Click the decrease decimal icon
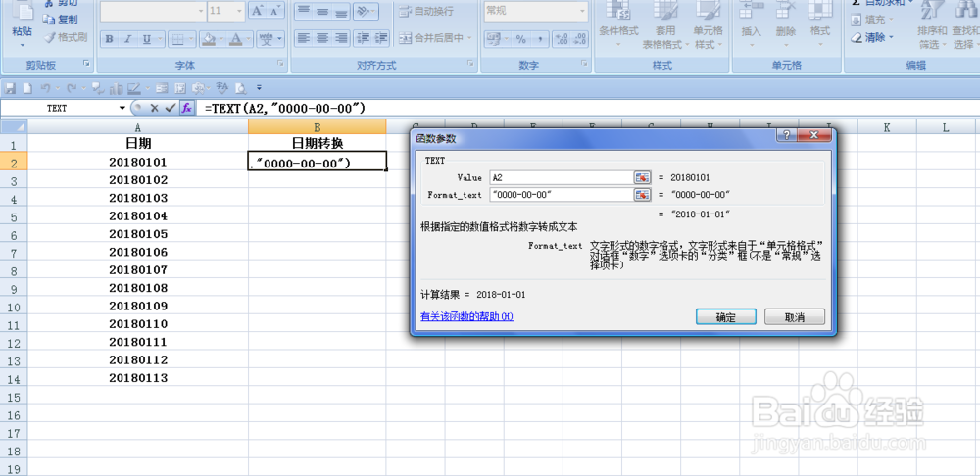Viewport: 980px width, 476px height. click(580, 39)
